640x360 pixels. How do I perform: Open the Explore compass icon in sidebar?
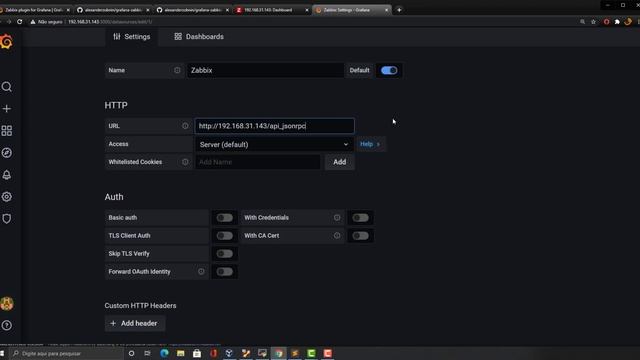point(7,153)
